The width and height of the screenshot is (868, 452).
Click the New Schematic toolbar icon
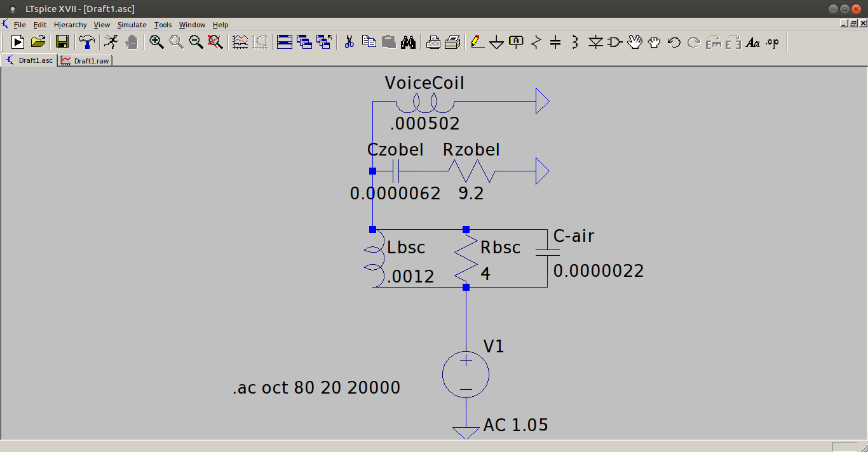[18, 42]
